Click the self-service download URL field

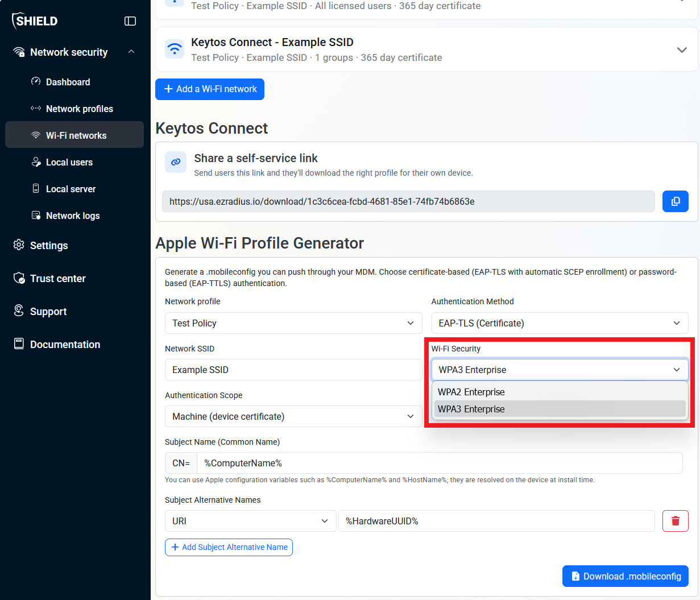[x=408, y=201]
